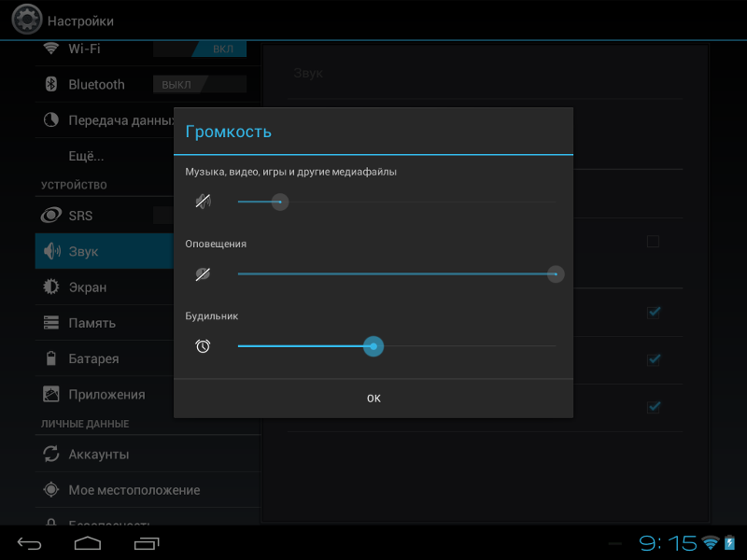The height and width of the screenshot is (560, 747).
Task: Tap the 9:15 clock in system bar
Action: [668, 543]
